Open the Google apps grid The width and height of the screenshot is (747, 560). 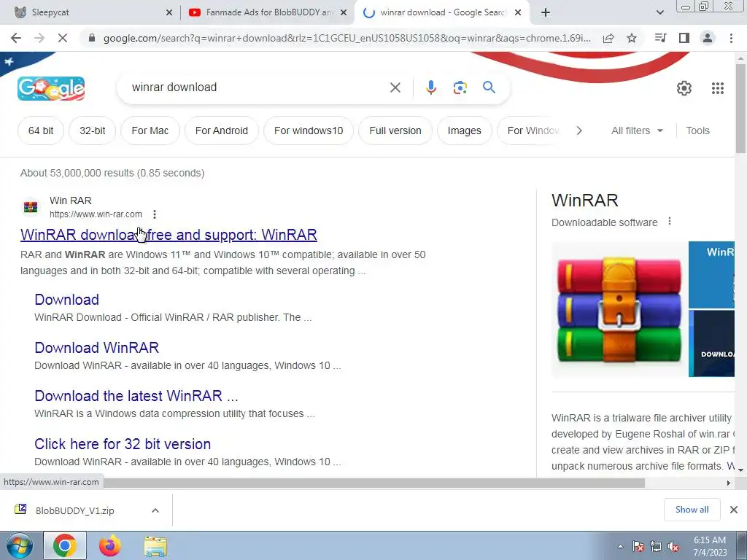(718, 88)
